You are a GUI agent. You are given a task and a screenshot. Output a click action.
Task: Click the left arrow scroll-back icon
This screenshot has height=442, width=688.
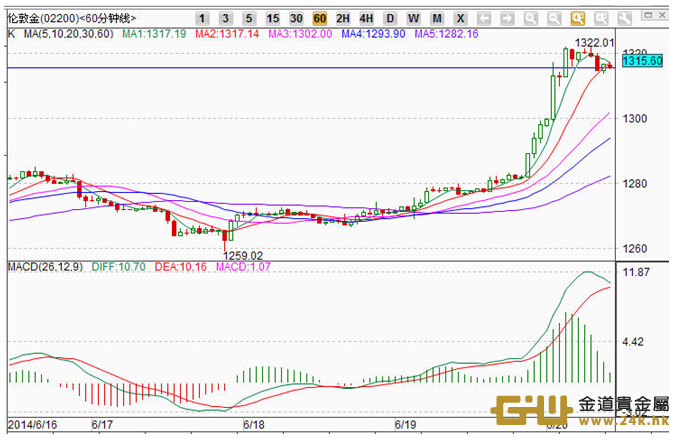[484, 19]
